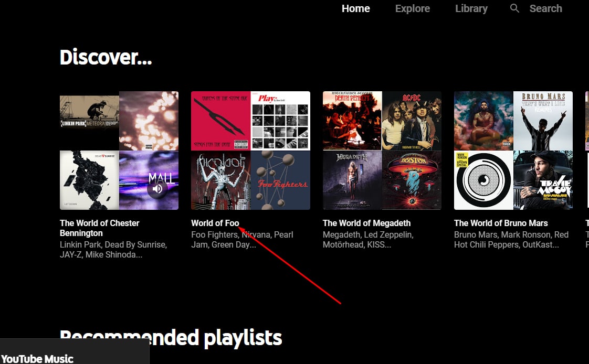Click the Megadeth, Led Zeppelin subtitle text

(368, 240)
